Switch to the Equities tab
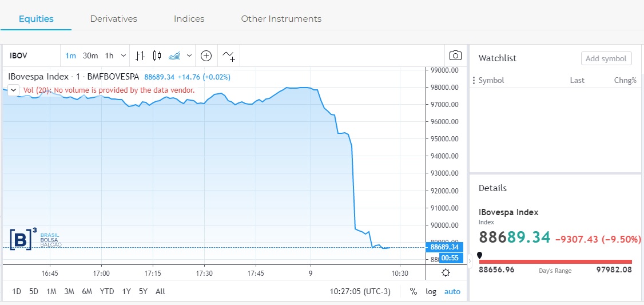The image size is (644, 305). pyautogui.click(x=36, y=19)
